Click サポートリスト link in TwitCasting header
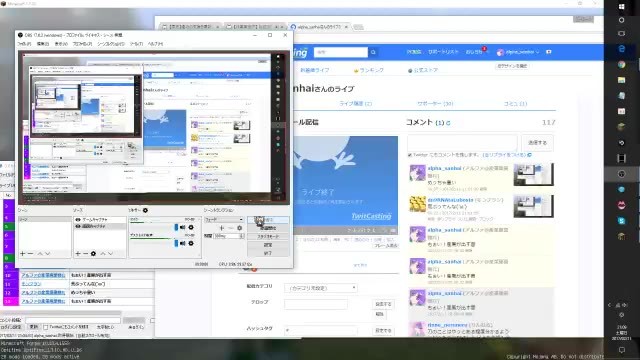This screenshot has width=640, height=360. (443, 52)
